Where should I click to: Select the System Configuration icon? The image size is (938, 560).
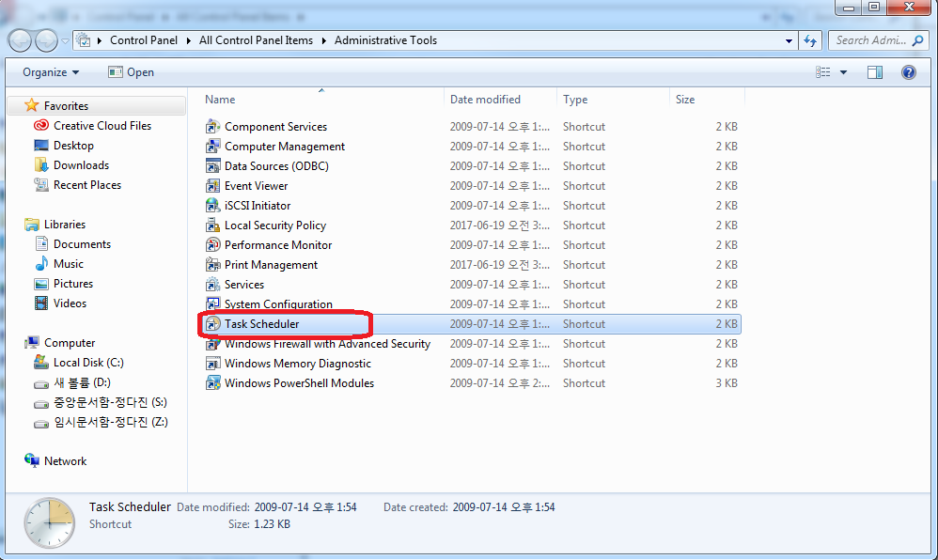click(x=212, y=304)
